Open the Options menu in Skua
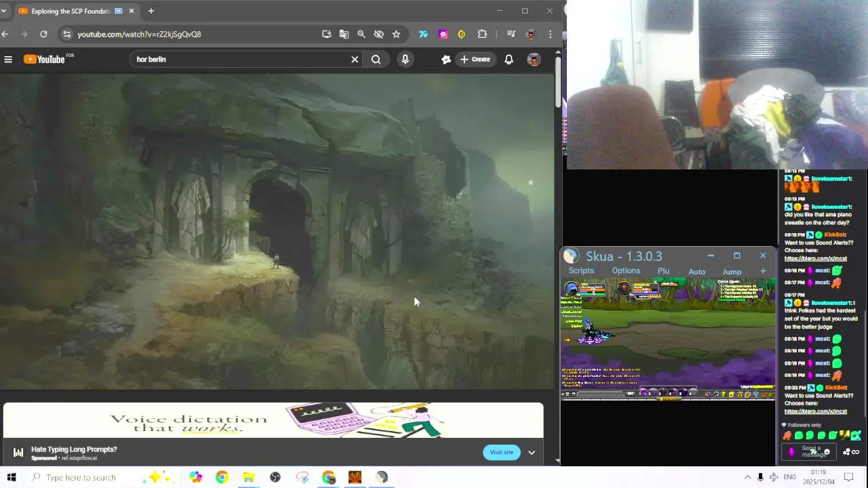This screenshot has height=488, width=868. 626,270
